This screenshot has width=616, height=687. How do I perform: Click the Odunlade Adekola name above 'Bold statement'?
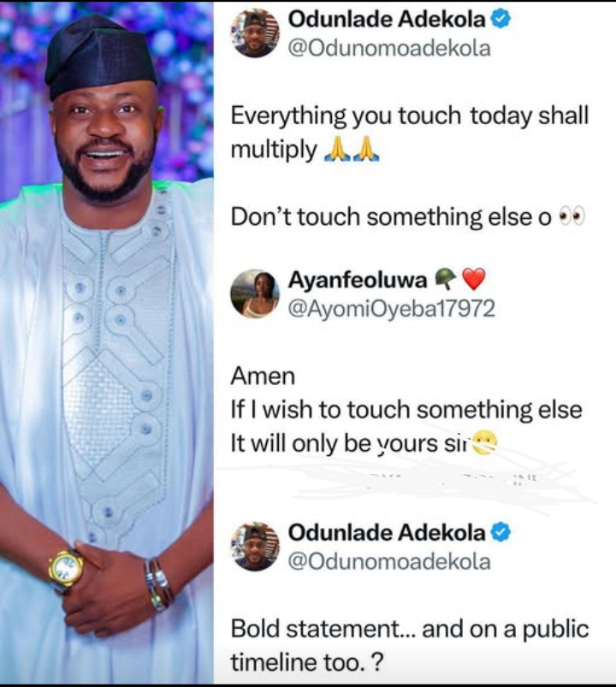click(x=388, y=532)
